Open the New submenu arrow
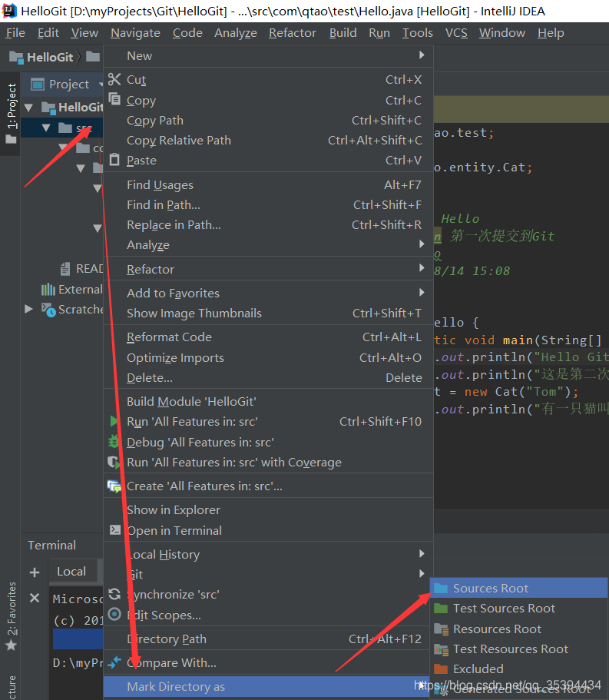609x700 pixels. pos(422,55)
